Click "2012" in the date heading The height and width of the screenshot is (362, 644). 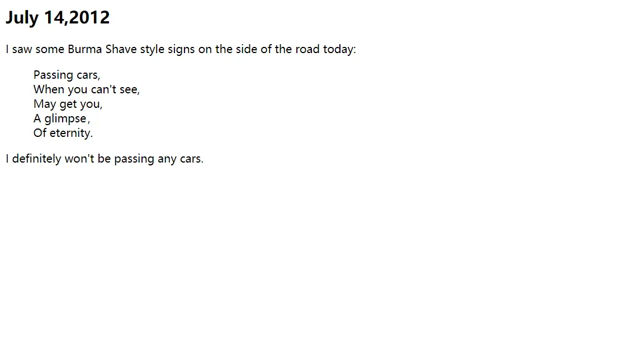[x=89, y=18]
